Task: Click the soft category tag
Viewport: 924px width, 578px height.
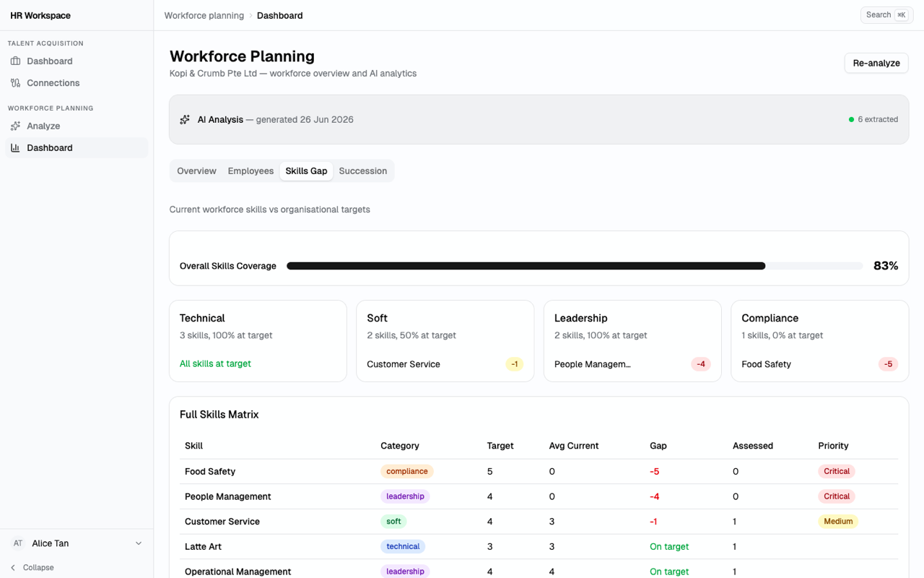Action: [393, 522]
